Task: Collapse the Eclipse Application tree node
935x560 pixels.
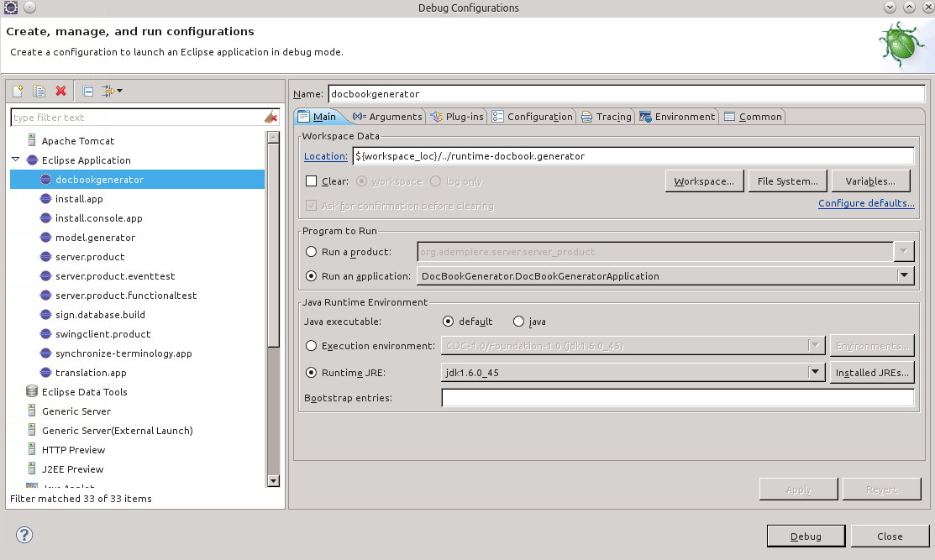Action: click(x=16, y=160)
